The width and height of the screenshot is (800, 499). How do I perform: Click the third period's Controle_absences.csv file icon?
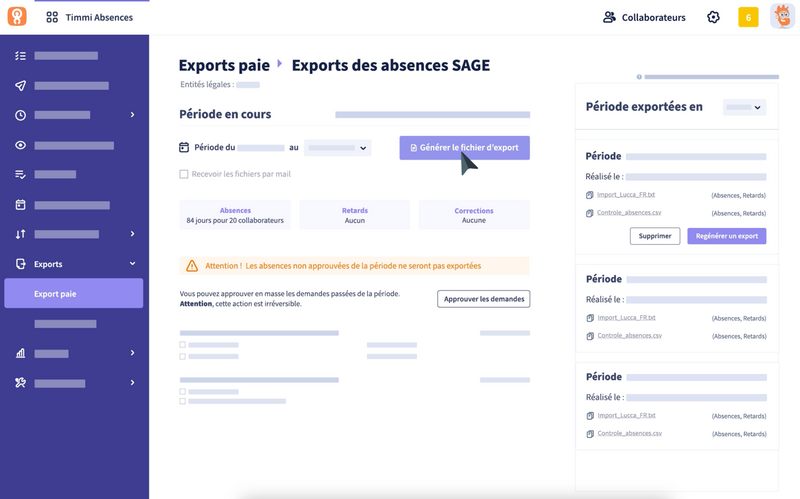click(590, 434)
